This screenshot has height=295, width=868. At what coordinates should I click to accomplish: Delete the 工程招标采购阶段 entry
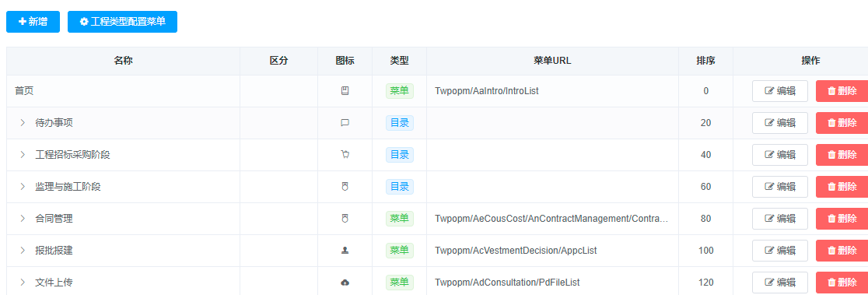(x=842, y=155)
